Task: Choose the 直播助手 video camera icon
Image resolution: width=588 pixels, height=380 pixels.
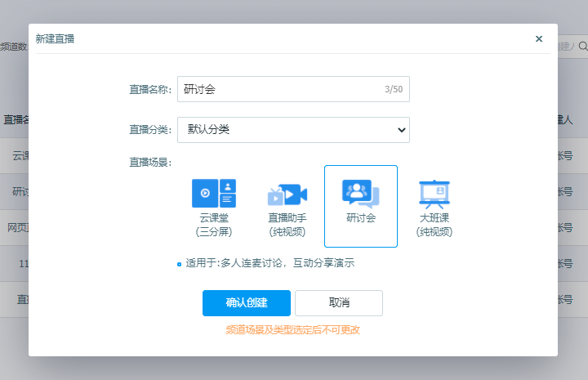Action: (287, 194)
